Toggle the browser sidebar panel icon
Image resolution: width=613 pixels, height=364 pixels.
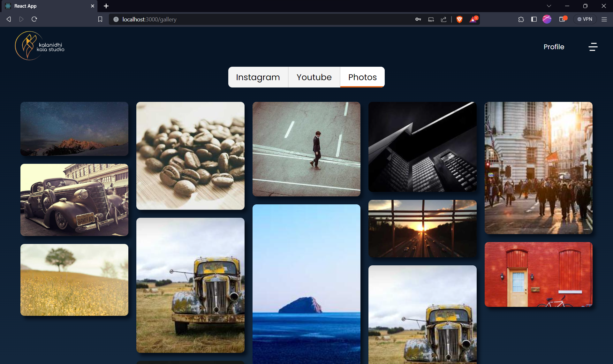pyautogui.click(x=534, y=19)
